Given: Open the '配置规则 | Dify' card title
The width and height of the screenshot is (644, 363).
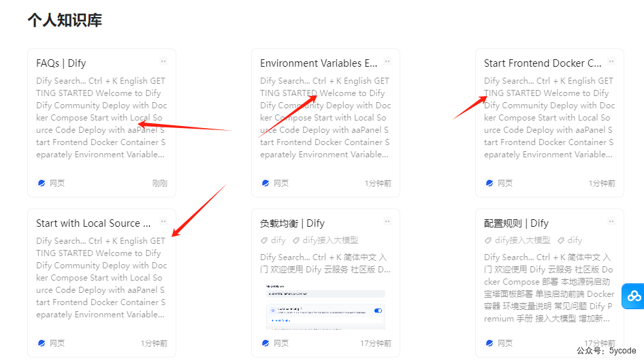Looking at the screenshot, I should click(x=516, y=223).
